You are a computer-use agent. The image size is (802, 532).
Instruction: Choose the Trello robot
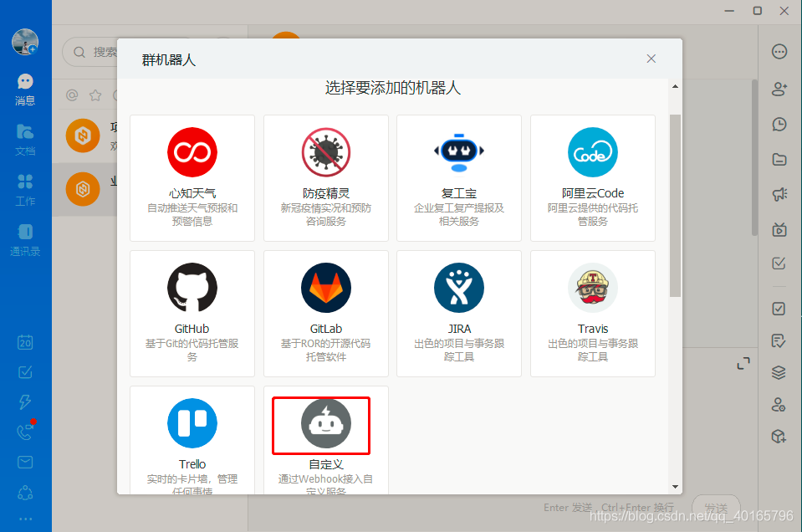pos(192,440)
